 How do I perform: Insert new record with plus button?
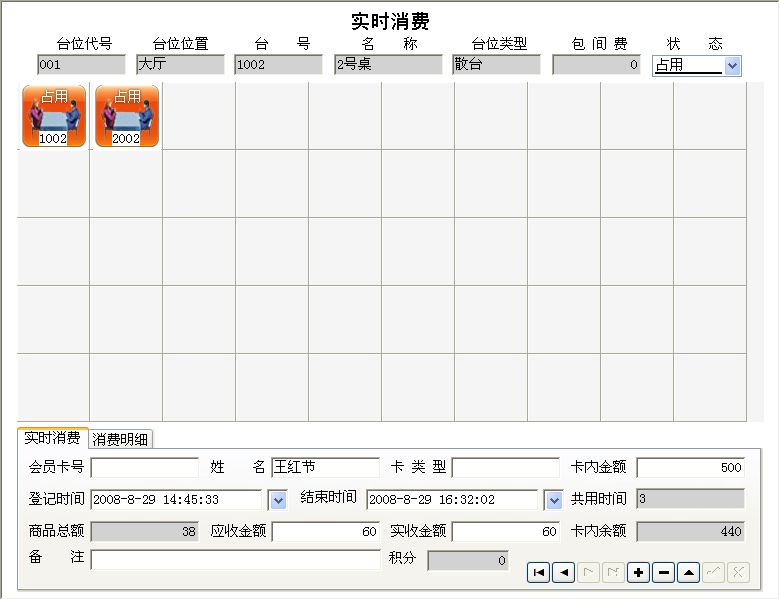(x=639, y=573)
